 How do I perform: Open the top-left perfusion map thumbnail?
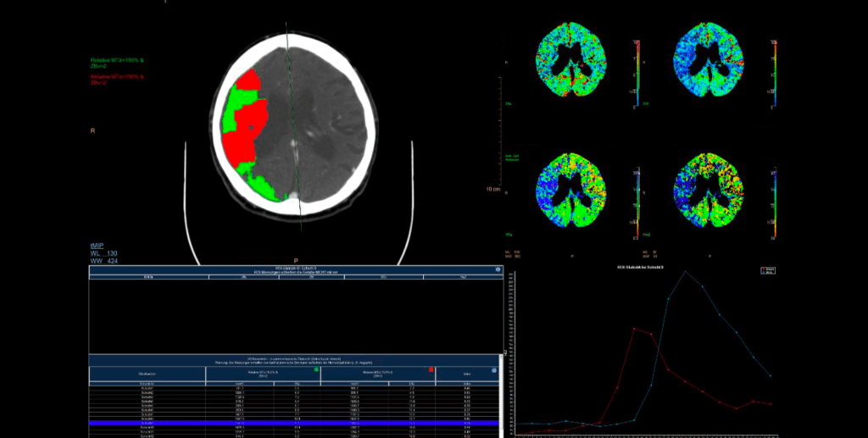pos(570,60)
